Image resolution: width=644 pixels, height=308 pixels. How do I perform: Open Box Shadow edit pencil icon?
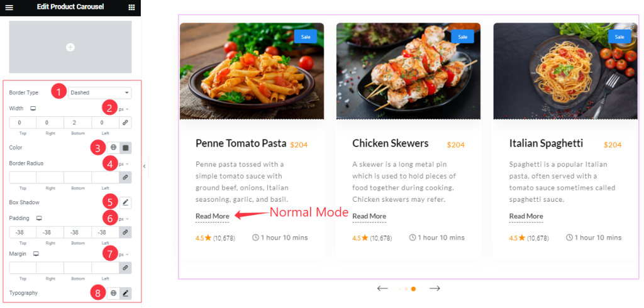pos(126,202)
